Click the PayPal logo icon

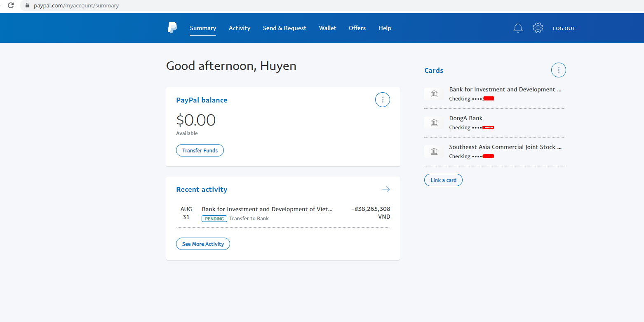coord(172,28)
